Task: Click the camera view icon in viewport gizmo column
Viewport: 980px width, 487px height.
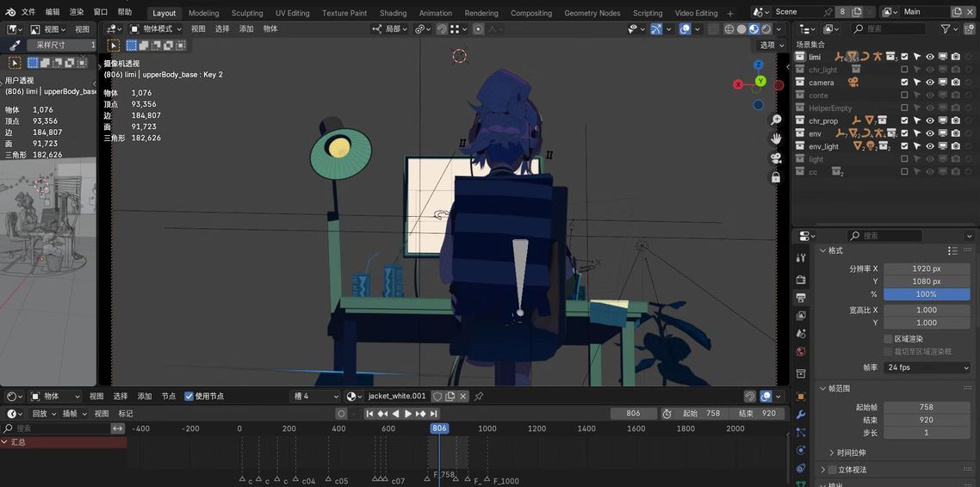Action: [x=776, y=157]
